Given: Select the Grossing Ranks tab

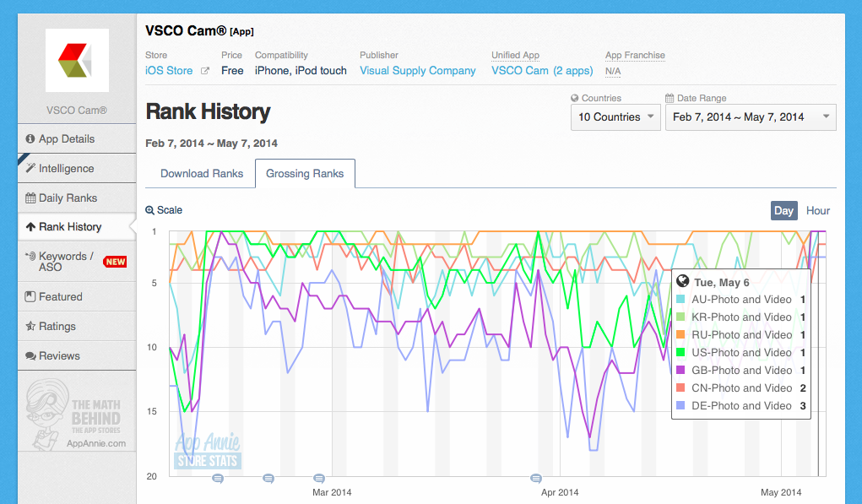Looking at the screenshot, I should pos(305,174).
